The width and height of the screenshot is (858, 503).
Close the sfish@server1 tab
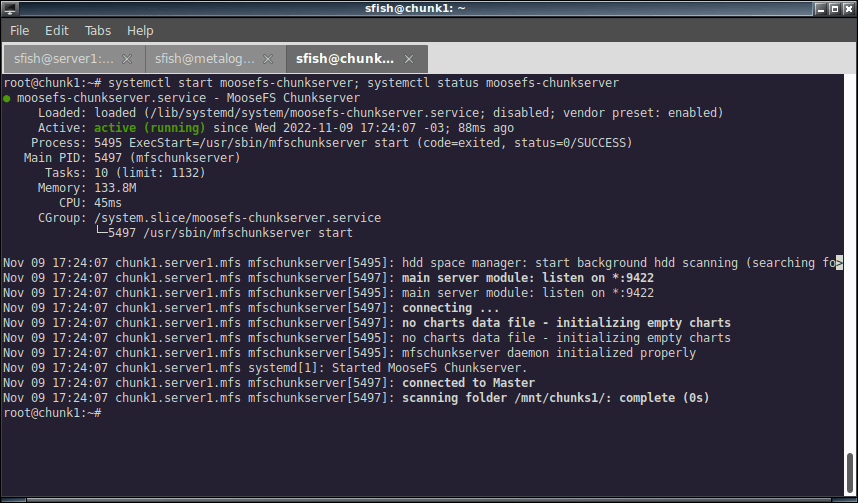tap(127, 59)
